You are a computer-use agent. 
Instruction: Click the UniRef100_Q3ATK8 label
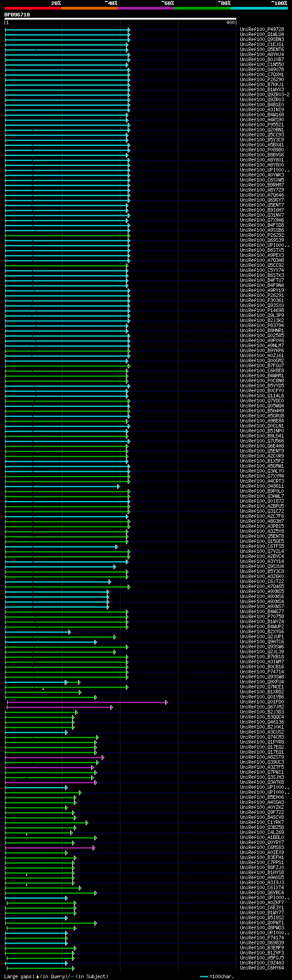[262, 782]
